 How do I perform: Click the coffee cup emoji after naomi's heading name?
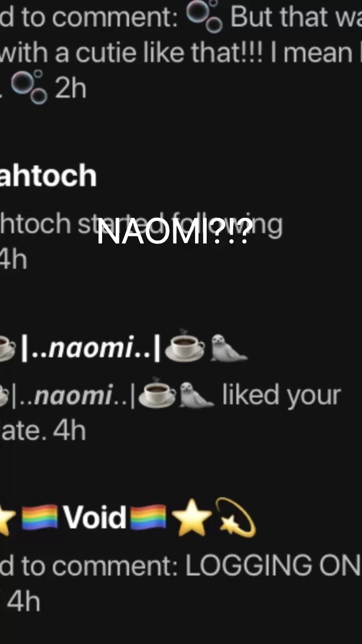click(x=185, y=346)
